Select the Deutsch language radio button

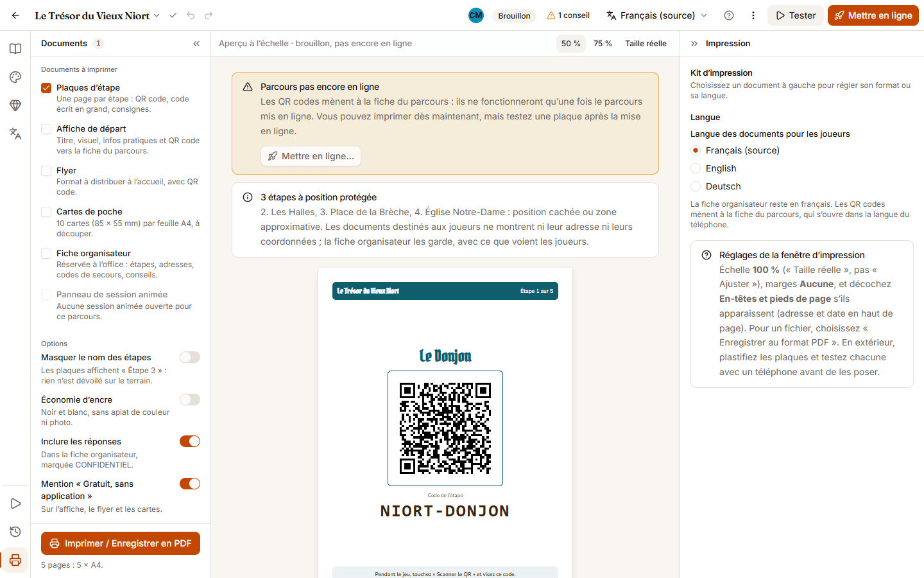click(x=696, y=186)
